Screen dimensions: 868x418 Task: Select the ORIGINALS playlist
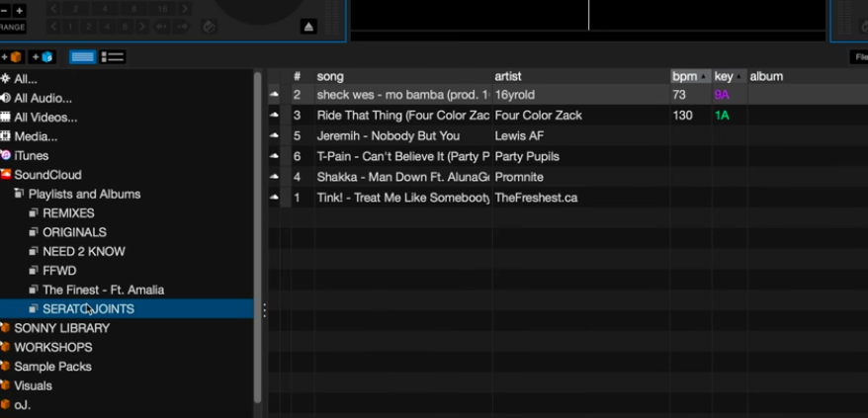click(74, 232)
